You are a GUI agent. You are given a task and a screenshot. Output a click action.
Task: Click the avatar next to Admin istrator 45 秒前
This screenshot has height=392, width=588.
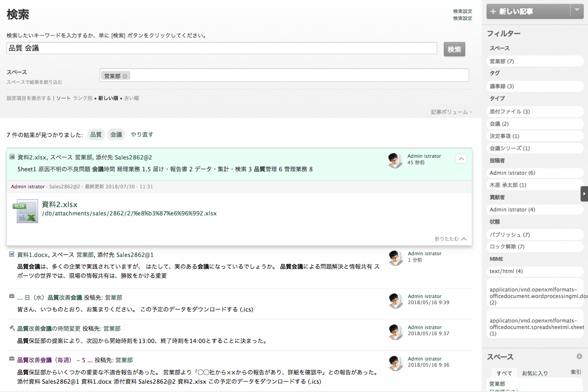[395, 160]
